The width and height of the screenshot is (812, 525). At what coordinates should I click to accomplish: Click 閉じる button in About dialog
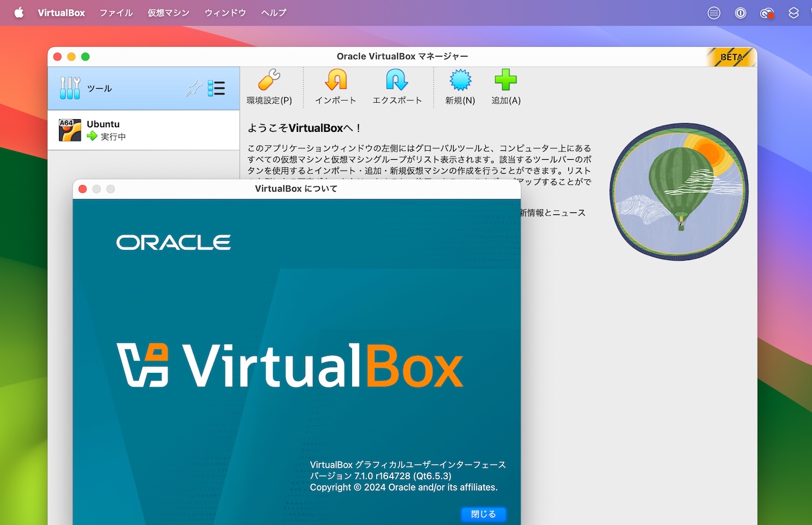(483, 514)
